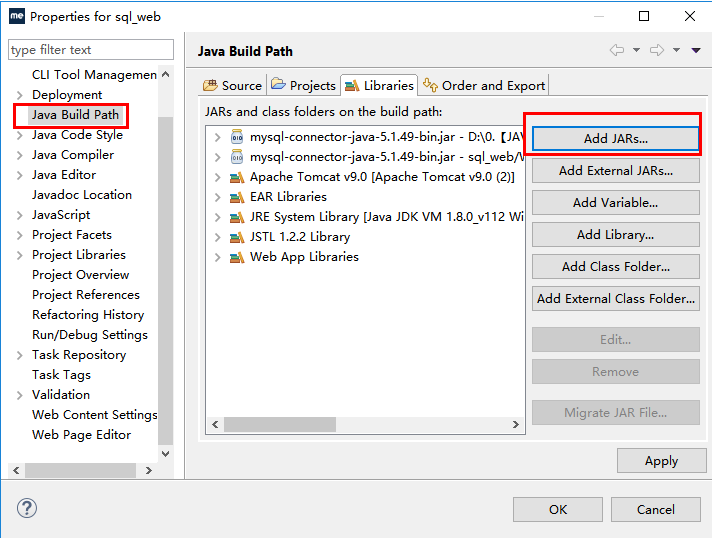The height and width of the screenshot is (538, 712).
Task: Dismiss dialog with Cancel button
Action: point(655,509)
